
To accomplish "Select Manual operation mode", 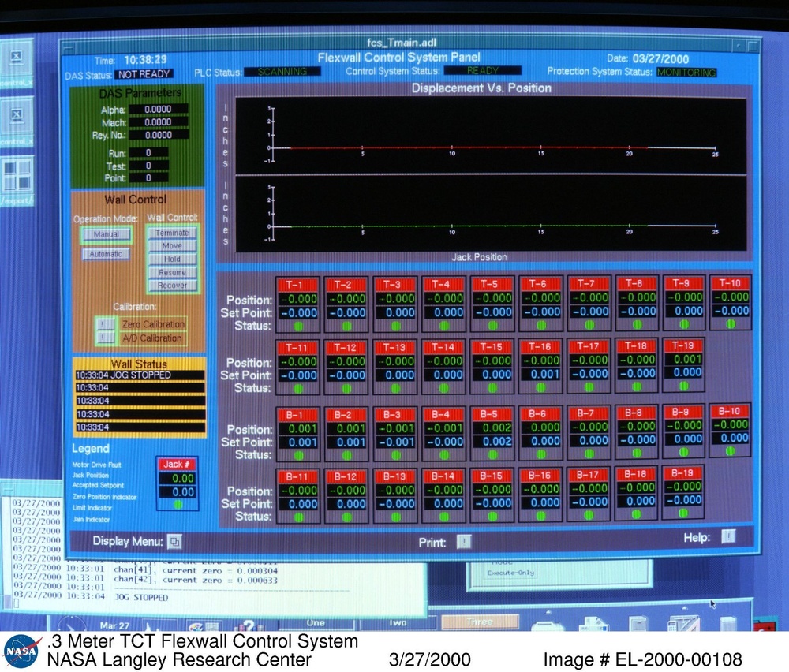I will [106, 234].
